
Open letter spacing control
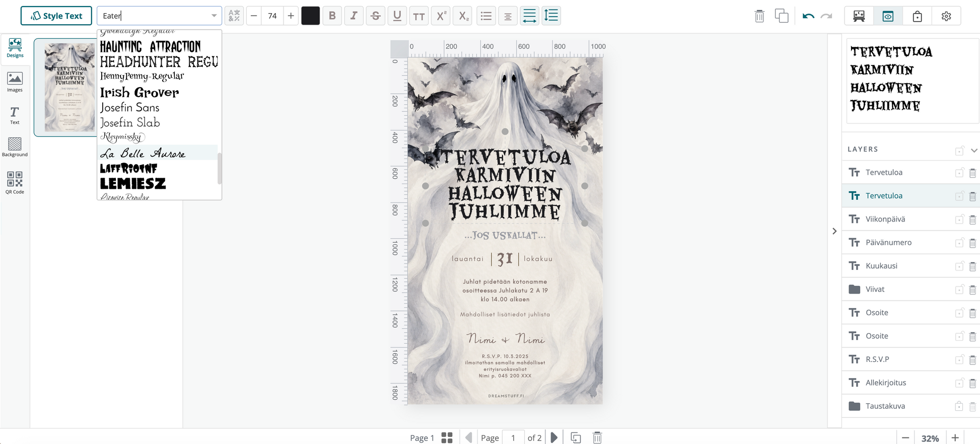pos(529,16)
